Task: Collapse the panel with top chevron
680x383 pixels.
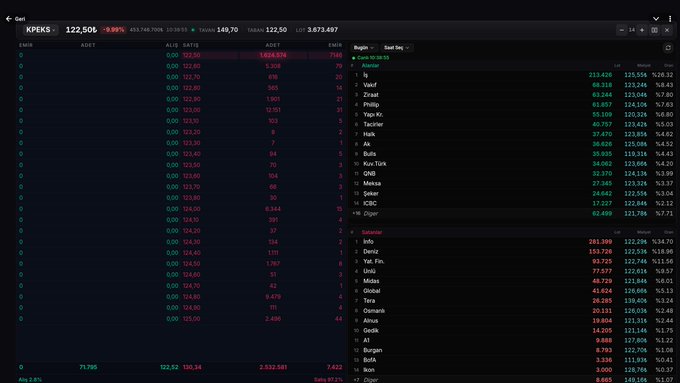Action: point(656,19)
